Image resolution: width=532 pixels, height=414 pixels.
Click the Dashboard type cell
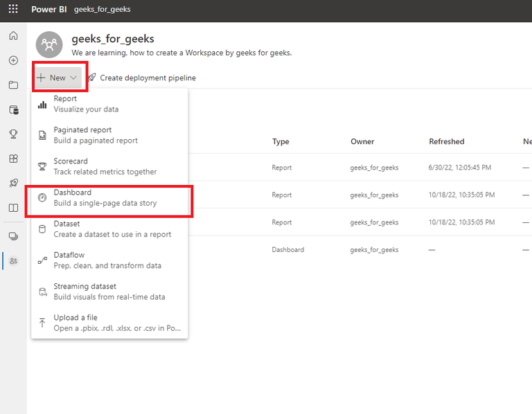(x=287, y=249)
